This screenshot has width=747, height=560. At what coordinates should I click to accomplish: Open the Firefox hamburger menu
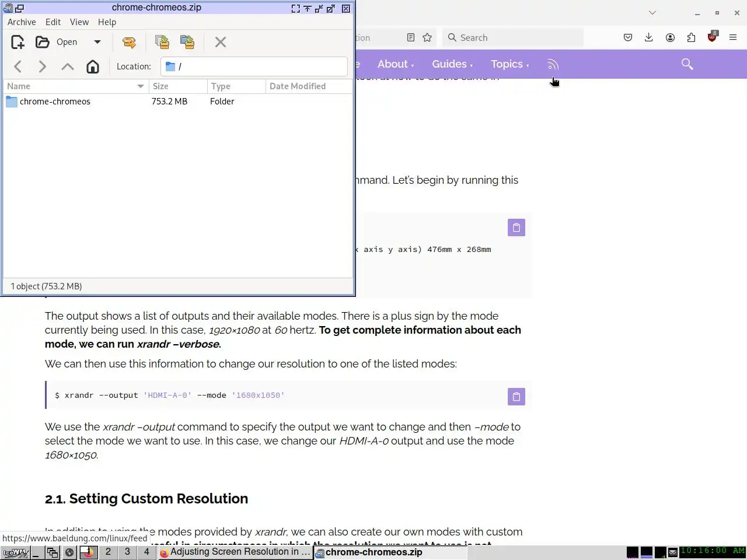coord(733,37)
